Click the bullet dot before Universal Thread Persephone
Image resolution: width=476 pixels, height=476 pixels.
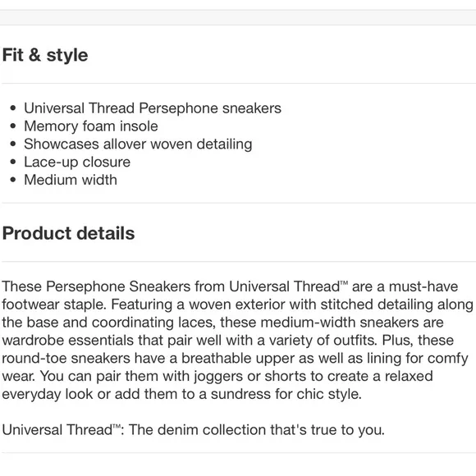tap(13, 108)
